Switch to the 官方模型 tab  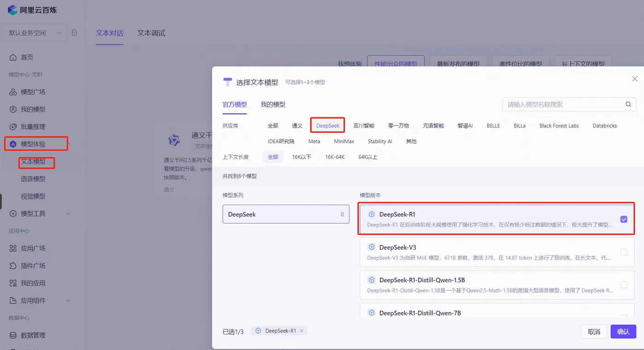point(235,104)
